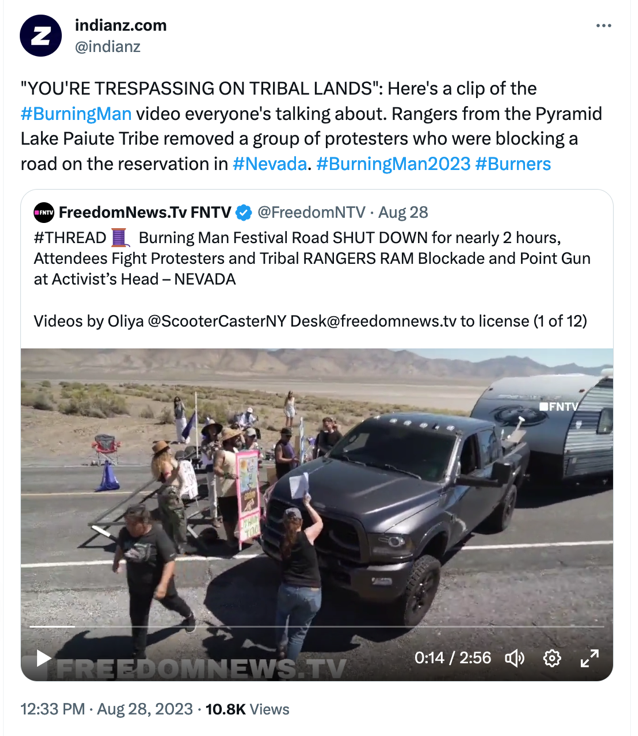This screenshot has height=736, width=638.
Task: Open the @FreedomNTV handle
Action: (311, 213)
